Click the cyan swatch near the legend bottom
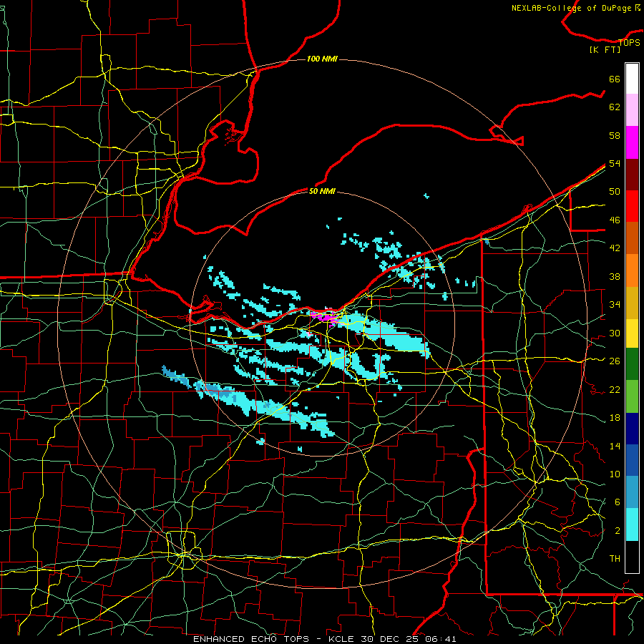The image size is (644, 644). pos(632,525)
